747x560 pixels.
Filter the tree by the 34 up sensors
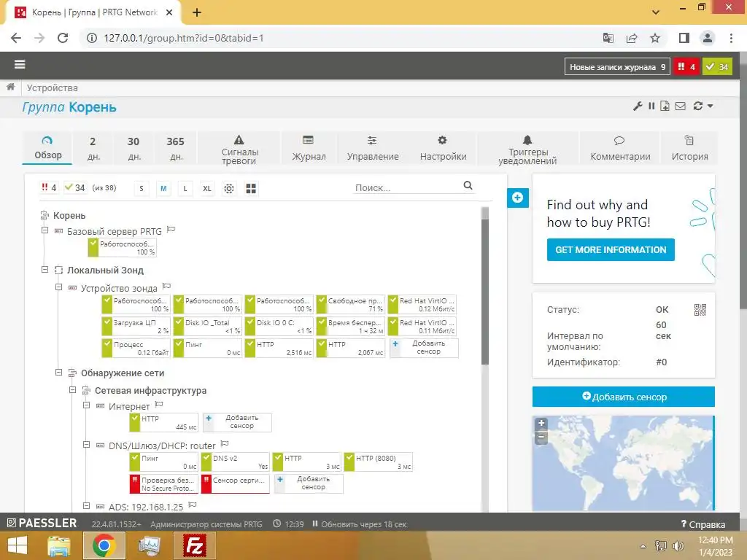75,187
